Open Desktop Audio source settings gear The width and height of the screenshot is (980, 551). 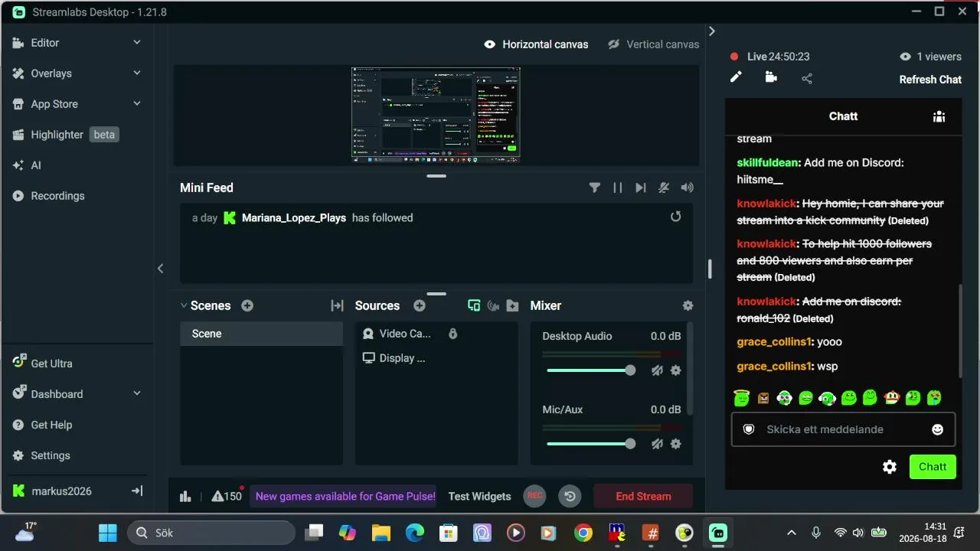(676, 370)
